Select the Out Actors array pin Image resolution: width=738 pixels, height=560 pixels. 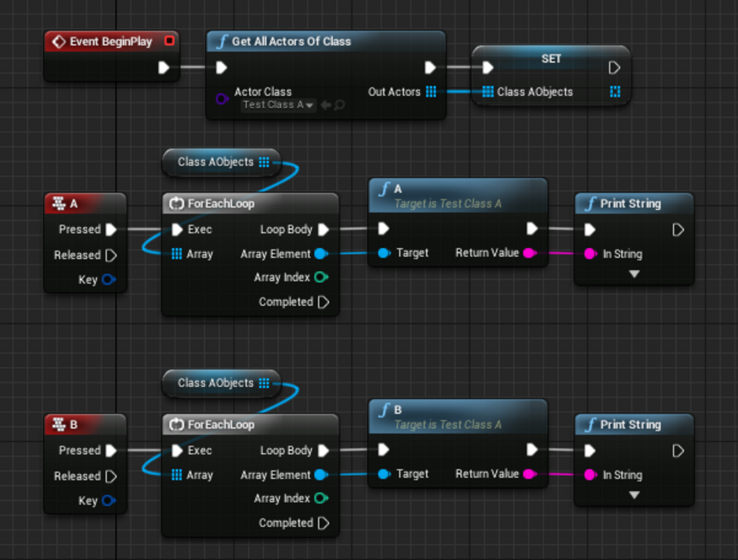coord(431,91)
